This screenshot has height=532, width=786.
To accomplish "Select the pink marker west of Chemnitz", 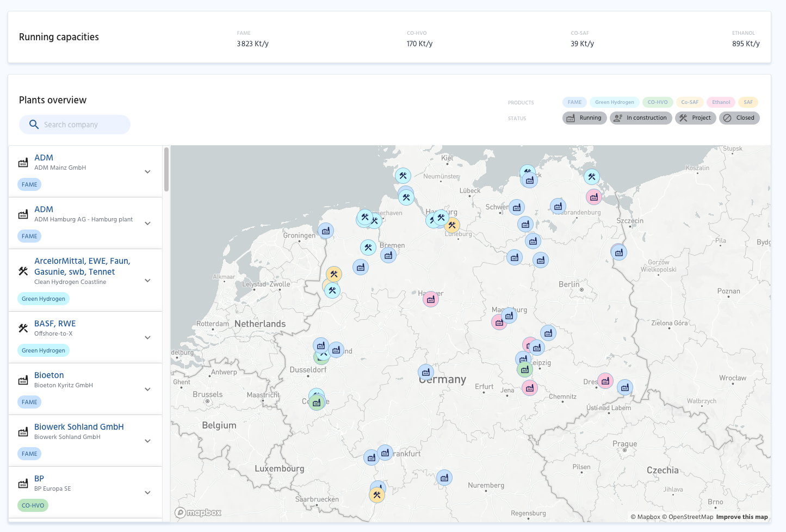I will point(530,388).
